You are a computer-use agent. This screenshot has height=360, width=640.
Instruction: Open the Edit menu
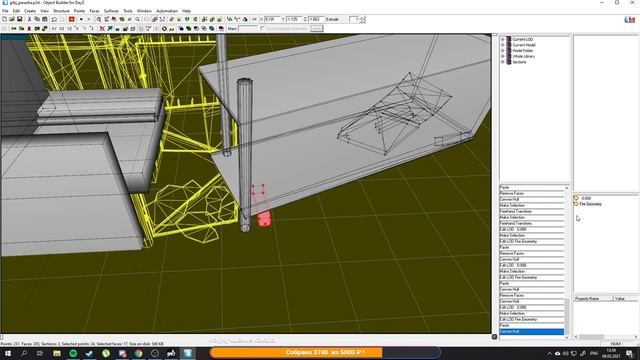[x=16, y=11]
